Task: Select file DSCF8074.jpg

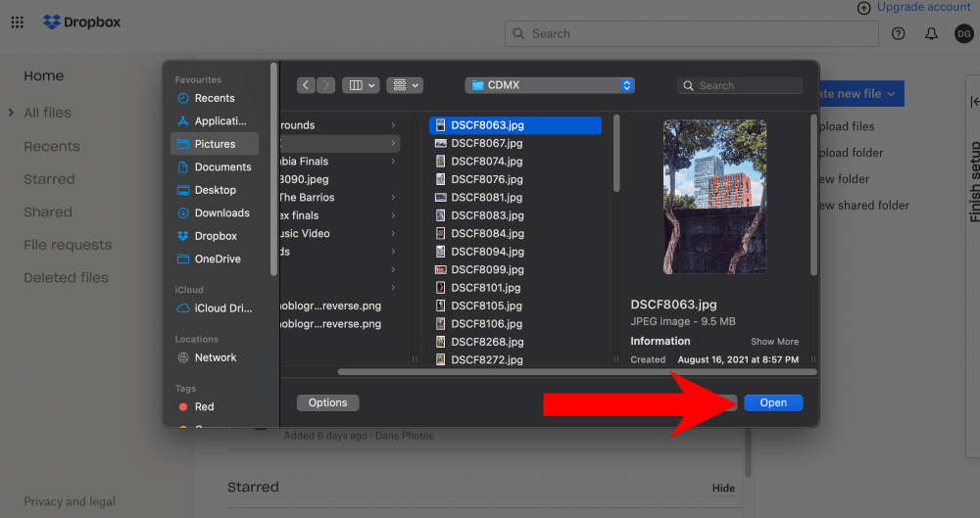Action: pyautogui.click(x=515, y=162)
